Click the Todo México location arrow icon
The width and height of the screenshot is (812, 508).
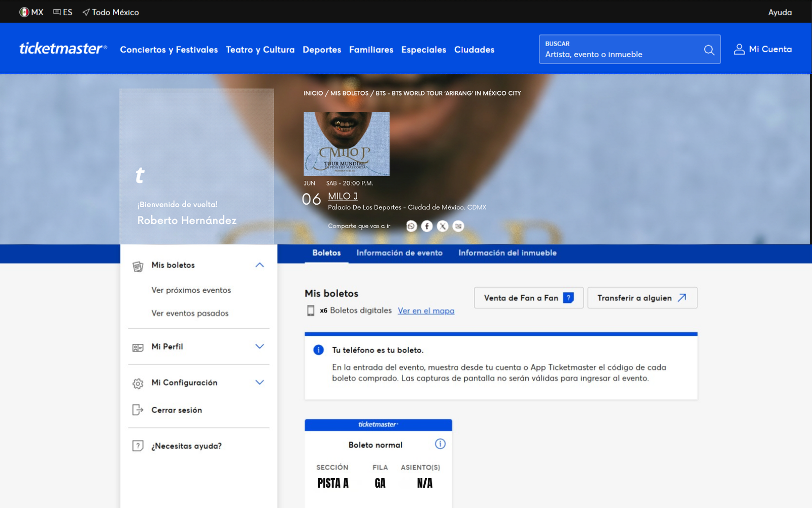point(86,12)
